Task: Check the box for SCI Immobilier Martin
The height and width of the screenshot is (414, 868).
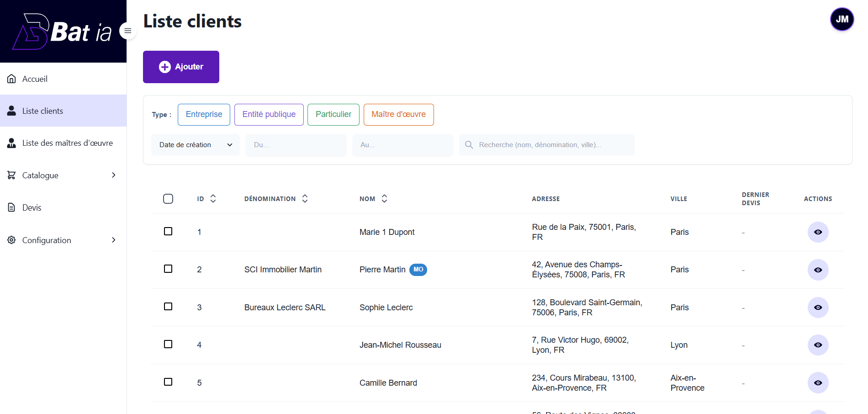Action: (168, 269)
